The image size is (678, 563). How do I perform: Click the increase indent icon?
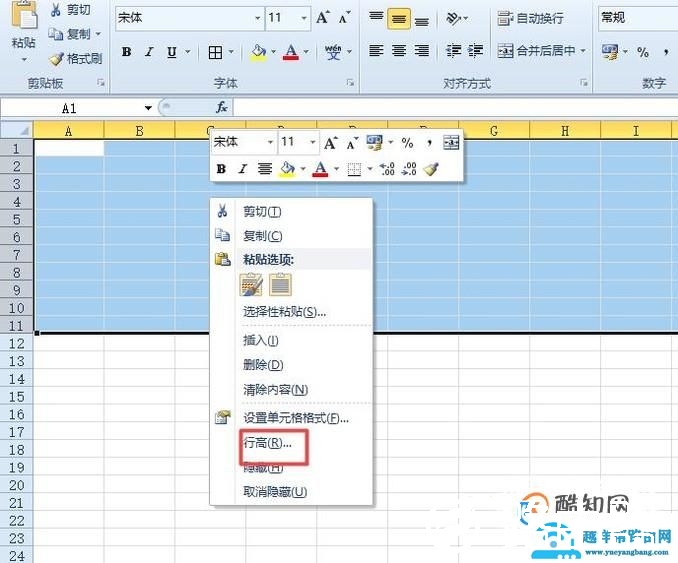tap(476, 51)
